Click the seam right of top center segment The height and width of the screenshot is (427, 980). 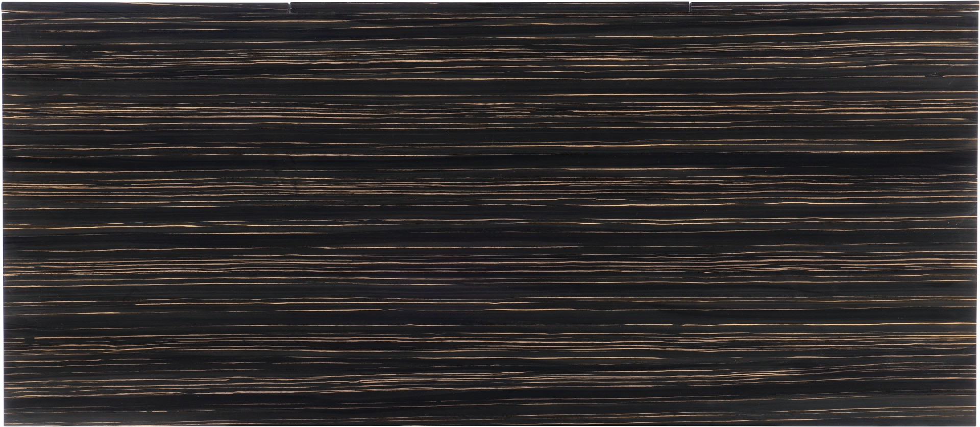[691, 6]
